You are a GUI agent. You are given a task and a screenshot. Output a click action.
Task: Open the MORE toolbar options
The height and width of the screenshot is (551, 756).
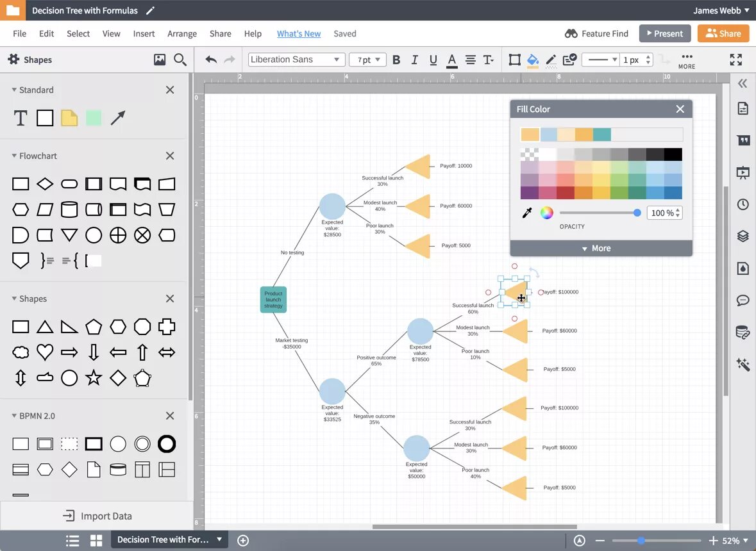point(687,61)
